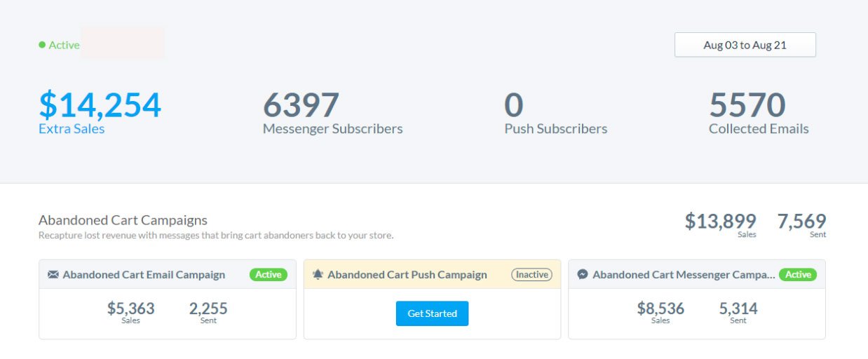This screenshot has width=868, height=359.
Task: Open the Abandoned Cart Push Campaign title
Action: pyautogui.click(x=407, y=275)
